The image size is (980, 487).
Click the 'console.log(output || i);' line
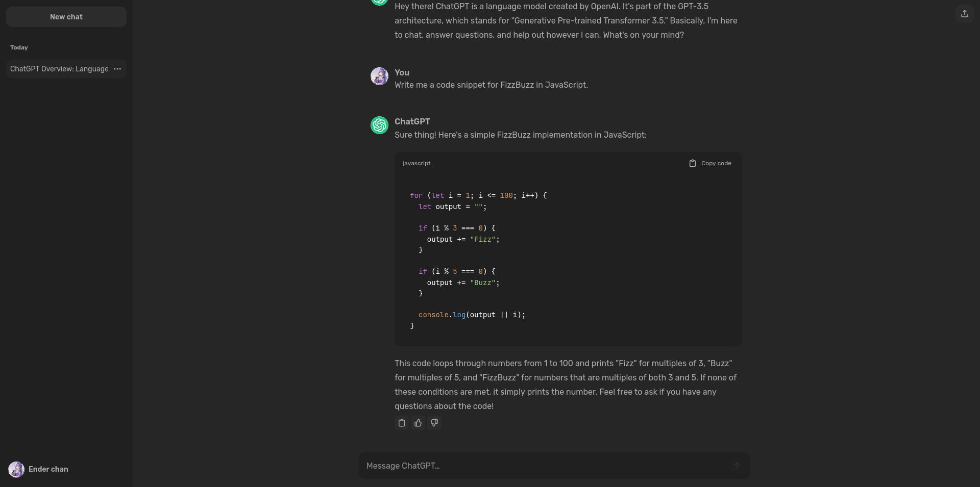472,315
